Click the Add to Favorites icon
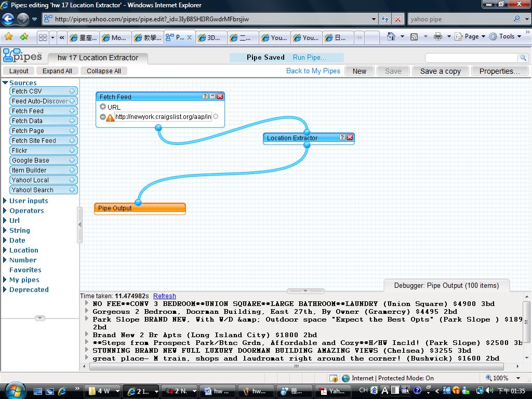 (24, 37)
